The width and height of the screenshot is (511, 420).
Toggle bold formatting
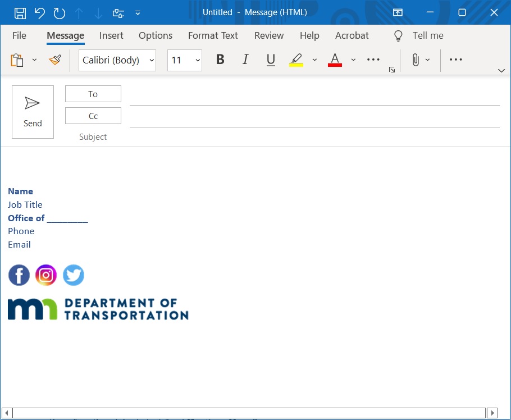(220, 60)
